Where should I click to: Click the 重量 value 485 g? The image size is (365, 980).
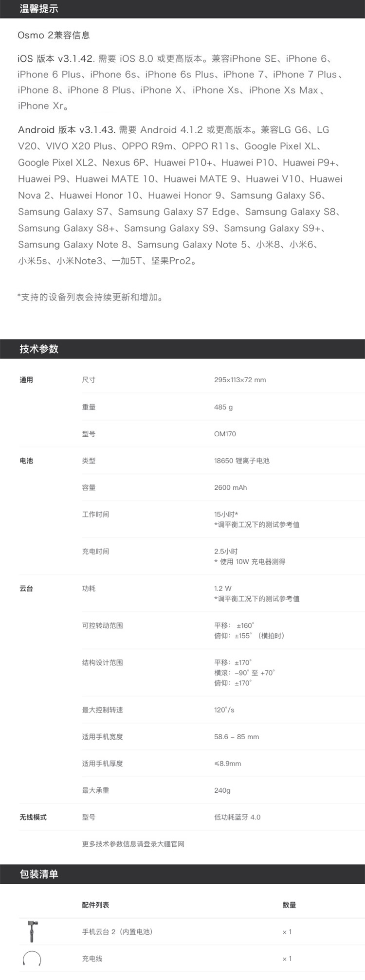point(223,407)
